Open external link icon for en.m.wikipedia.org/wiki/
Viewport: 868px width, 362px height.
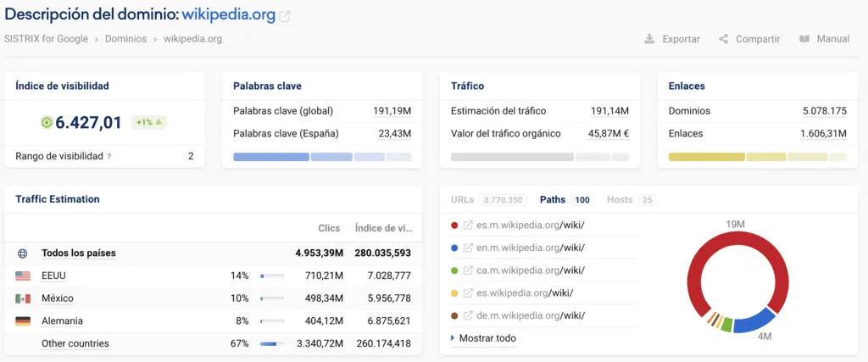coord(468,248)
